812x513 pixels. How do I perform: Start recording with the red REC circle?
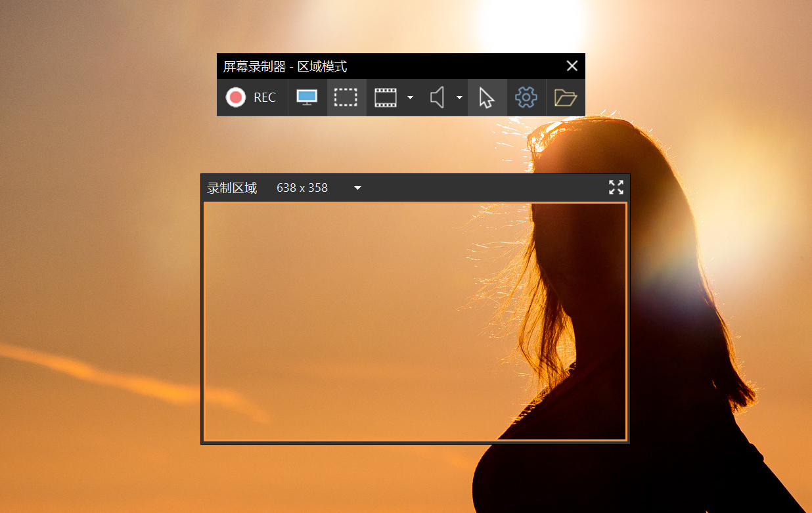click(x=235, y=97)
